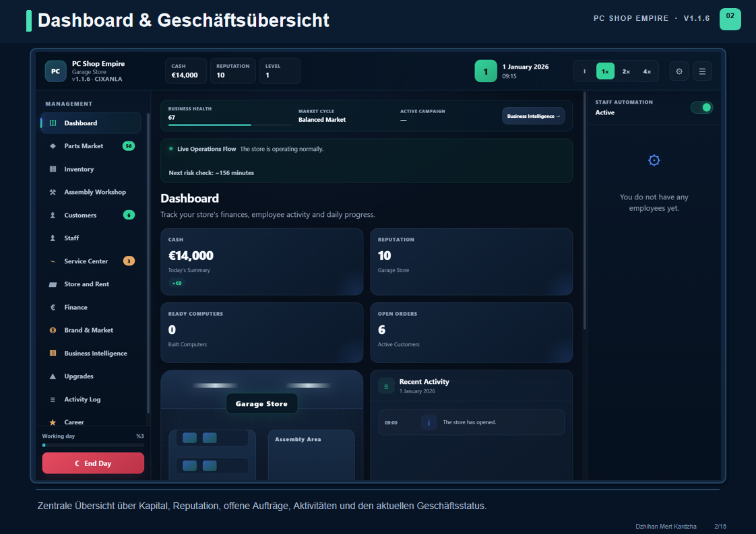Click the header Reputation stat box
Viewport: 756px width, 534px height.
click(233, 71)
